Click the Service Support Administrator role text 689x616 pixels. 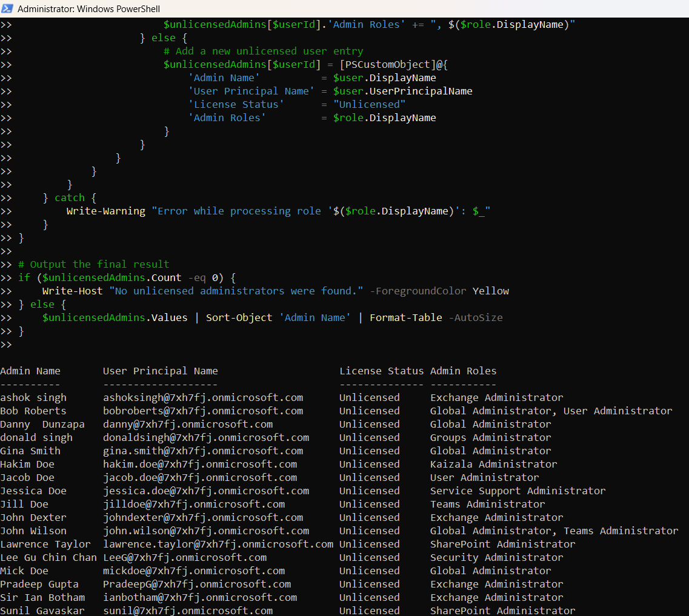(x=518, y=491)
